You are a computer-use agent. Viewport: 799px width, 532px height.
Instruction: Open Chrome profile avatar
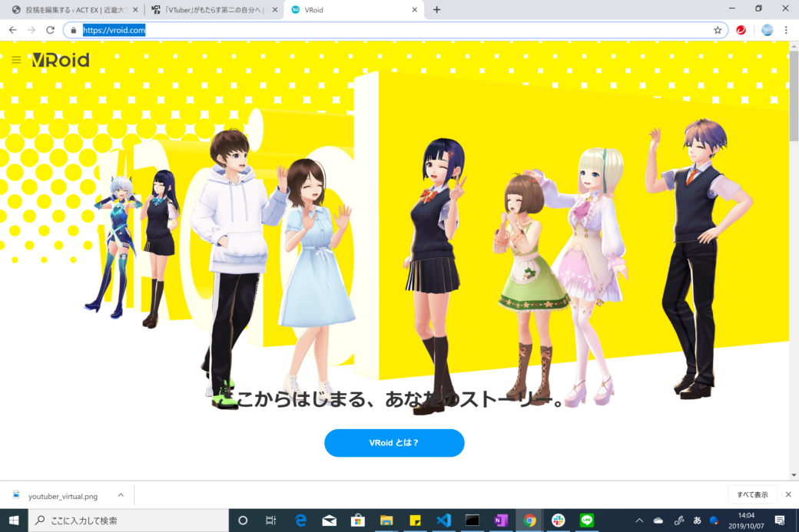tap(767, 30)
